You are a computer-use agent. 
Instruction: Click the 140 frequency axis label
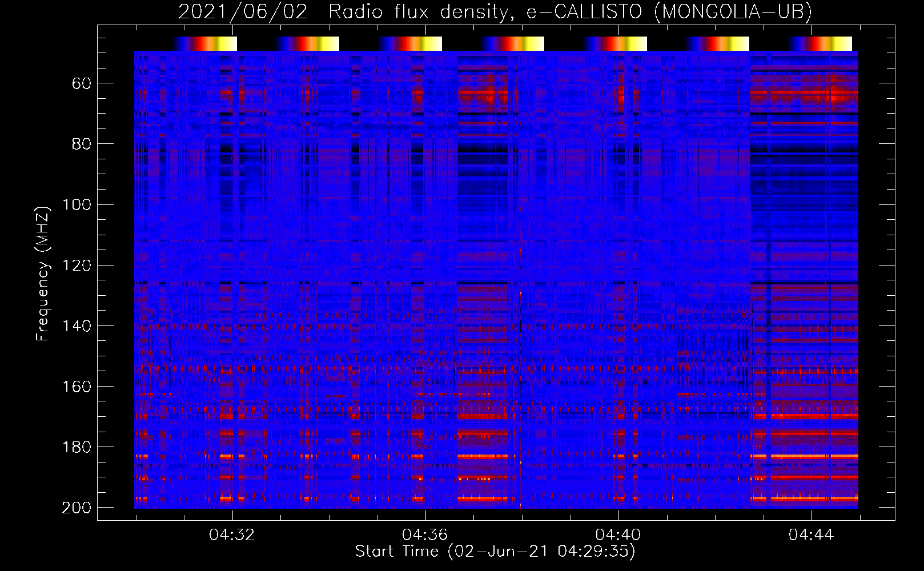(x=77, y=326)
